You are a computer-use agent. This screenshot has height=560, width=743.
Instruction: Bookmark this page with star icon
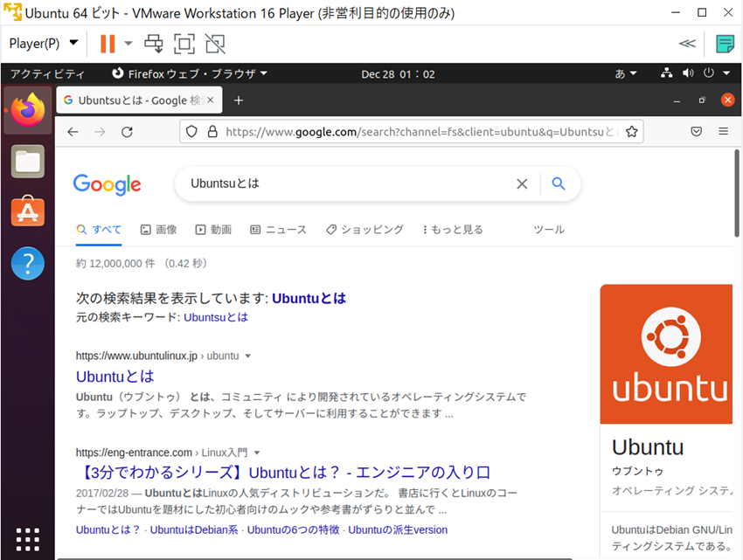(x=632, y=132)
